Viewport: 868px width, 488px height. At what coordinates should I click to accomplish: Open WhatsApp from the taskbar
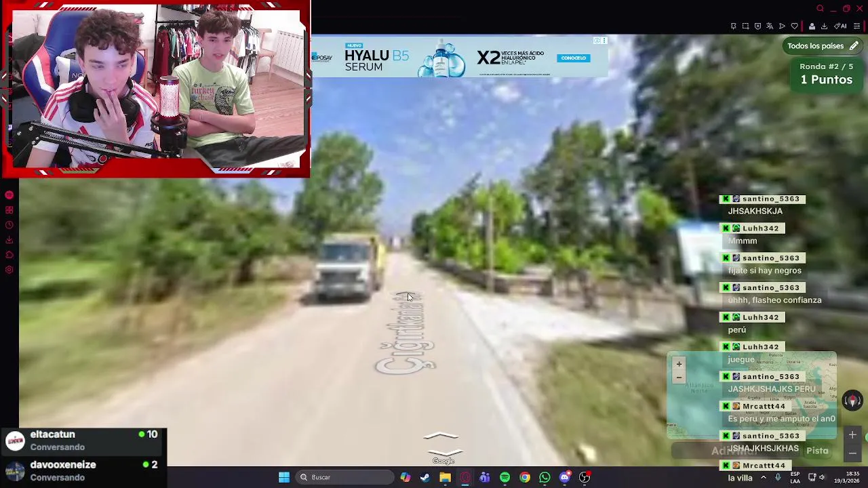[x=545, y=477]
